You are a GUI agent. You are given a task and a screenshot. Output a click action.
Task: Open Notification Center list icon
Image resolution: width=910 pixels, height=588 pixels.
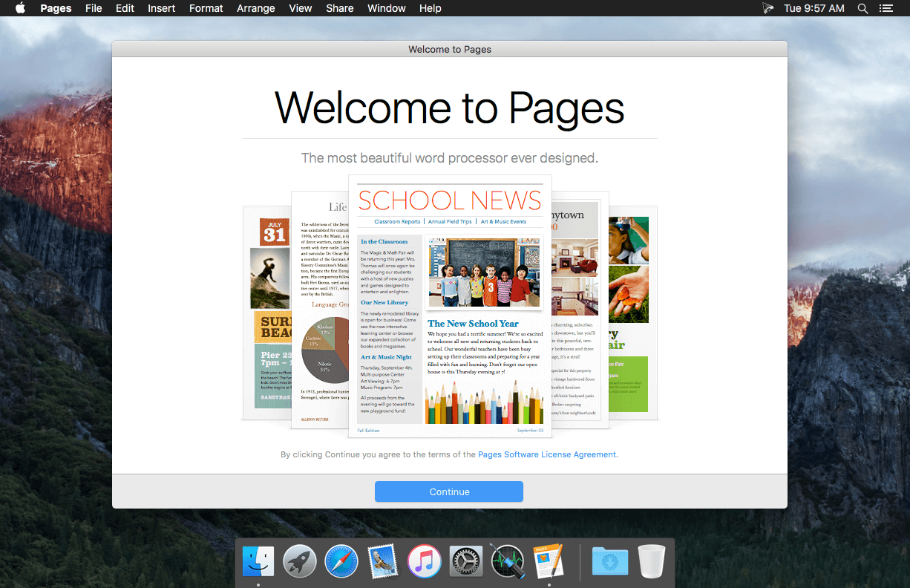tap(886, 8)
